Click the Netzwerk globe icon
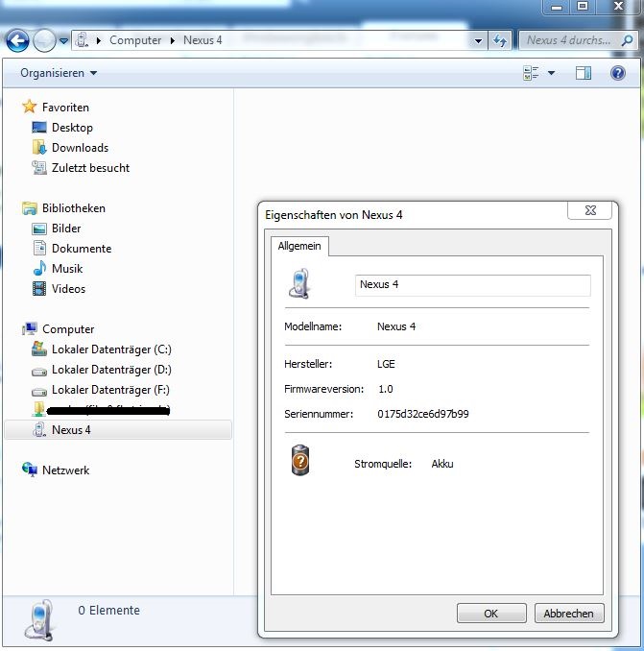The image size is (644, 651). click(29, 470)
